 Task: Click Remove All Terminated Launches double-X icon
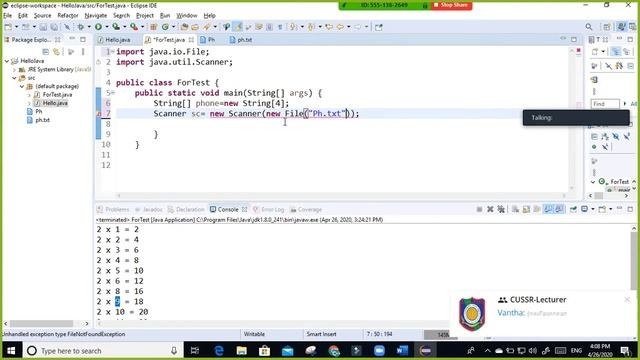[501, 209]
